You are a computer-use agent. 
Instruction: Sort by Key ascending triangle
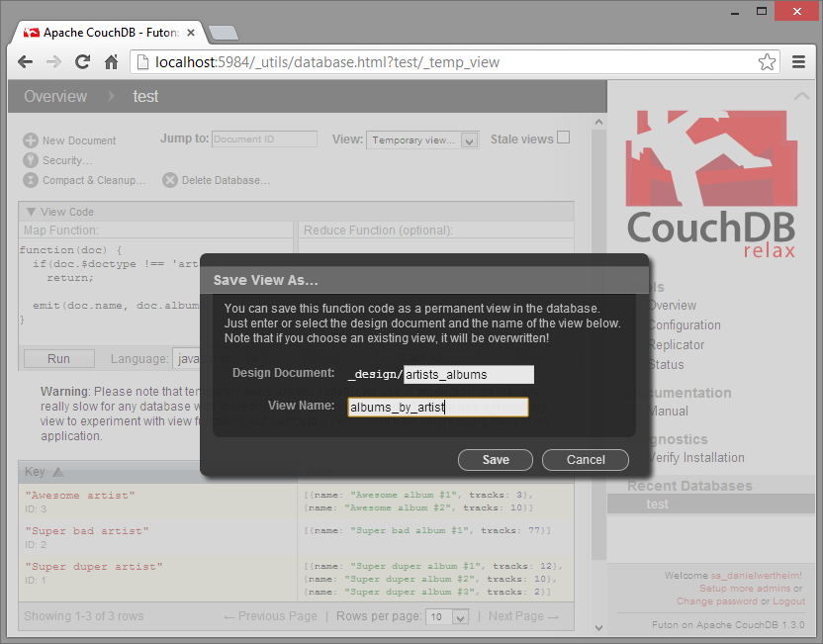coord(58,472)
